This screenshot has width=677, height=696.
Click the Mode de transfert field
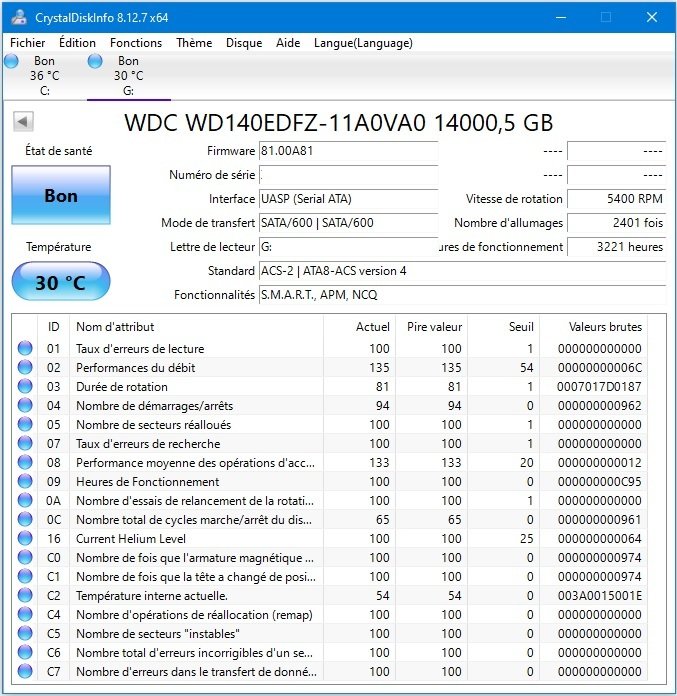coord(348,223)
